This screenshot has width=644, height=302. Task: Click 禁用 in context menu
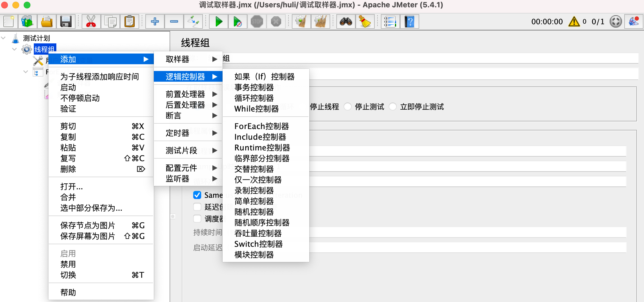(101, 264)
